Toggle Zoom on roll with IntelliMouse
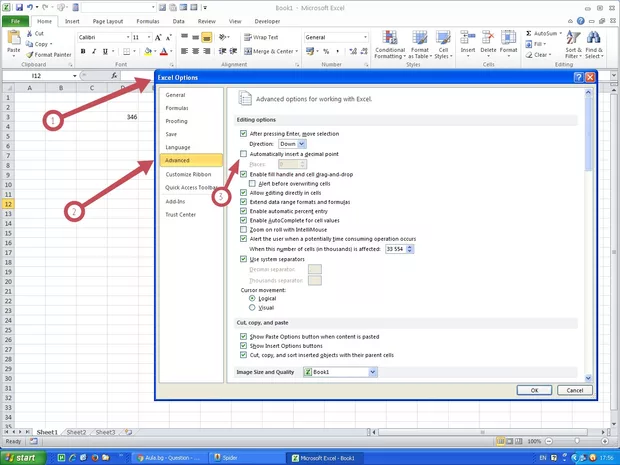 [244, 229]
